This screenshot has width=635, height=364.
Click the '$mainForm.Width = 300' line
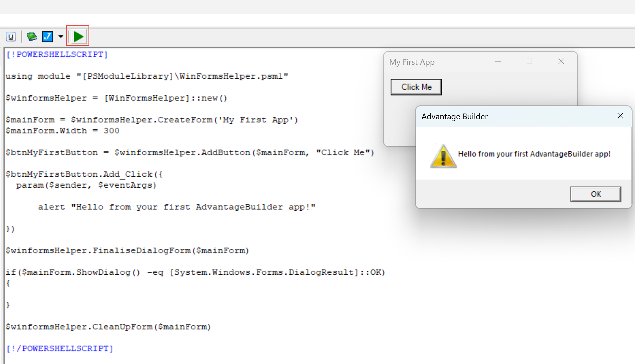coord(62,131)
